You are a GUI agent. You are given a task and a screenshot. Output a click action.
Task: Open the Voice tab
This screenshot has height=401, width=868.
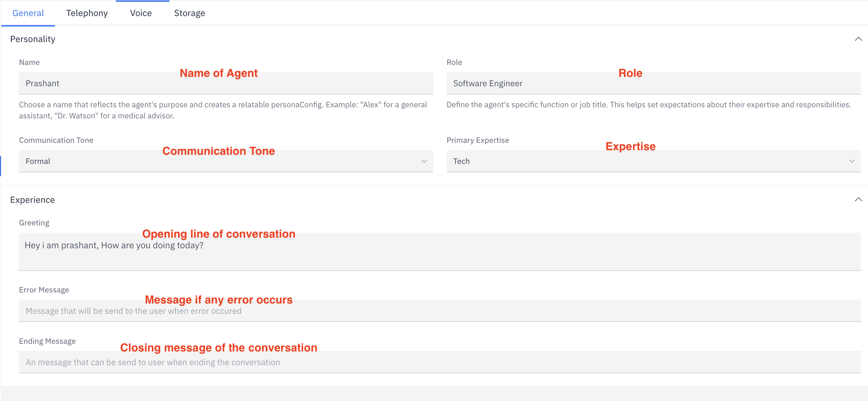click(141, 13)
